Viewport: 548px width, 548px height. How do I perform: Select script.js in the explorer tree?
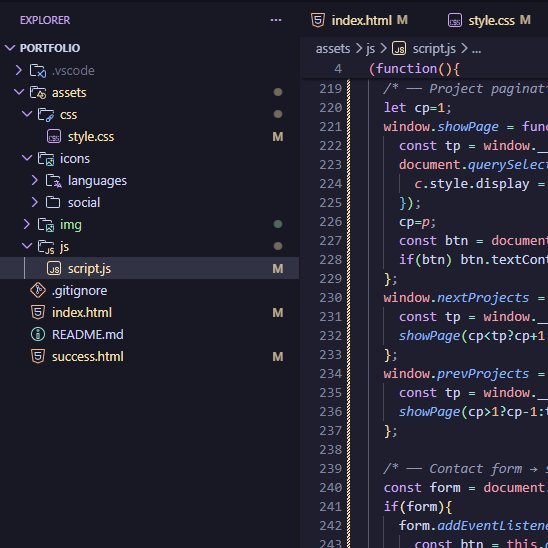click(89, 269)
